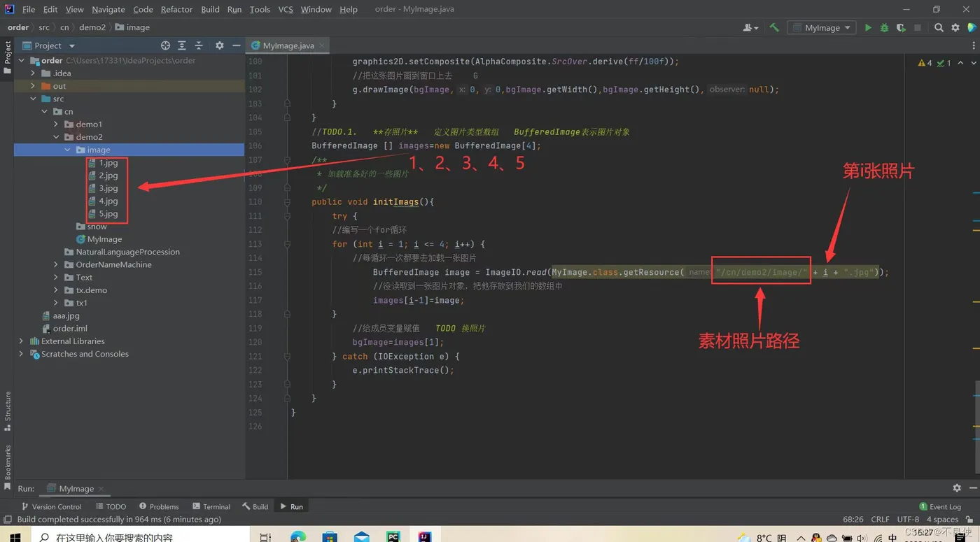980x542 pixels.
Task: Expand External Libraries node
Action: (x=21, y=341)
